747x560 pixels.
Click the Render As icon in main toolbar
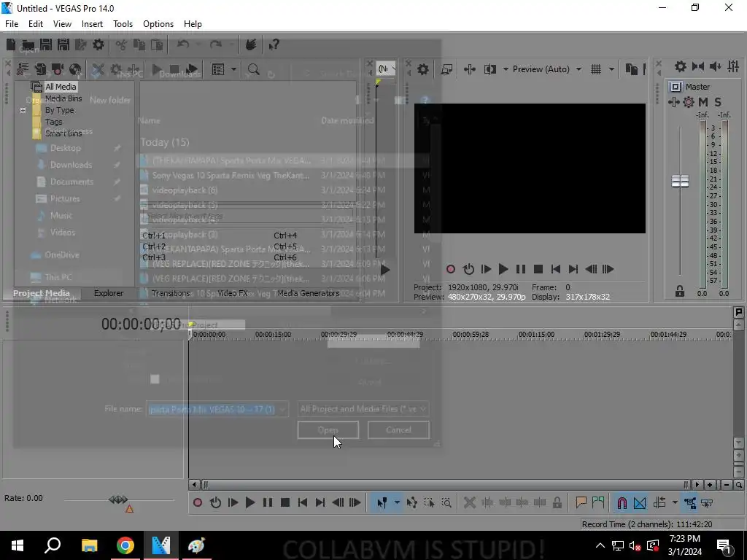(x=81, y=44)
